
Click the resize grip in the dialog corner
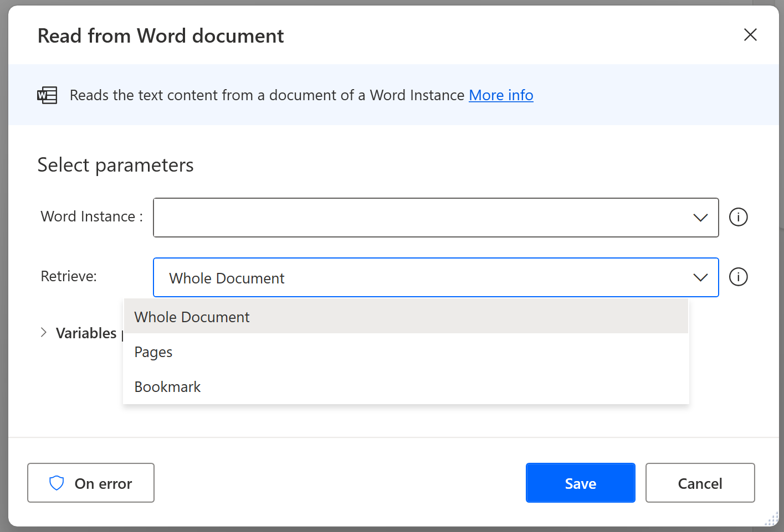tap(772, 519)
